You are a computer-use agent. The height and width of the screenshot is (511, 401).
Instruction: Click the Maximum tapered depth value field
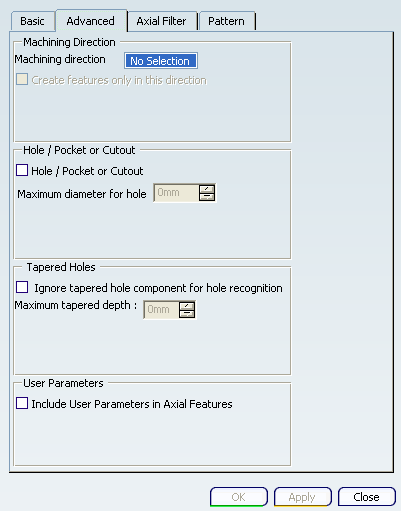tap(161, 310)
